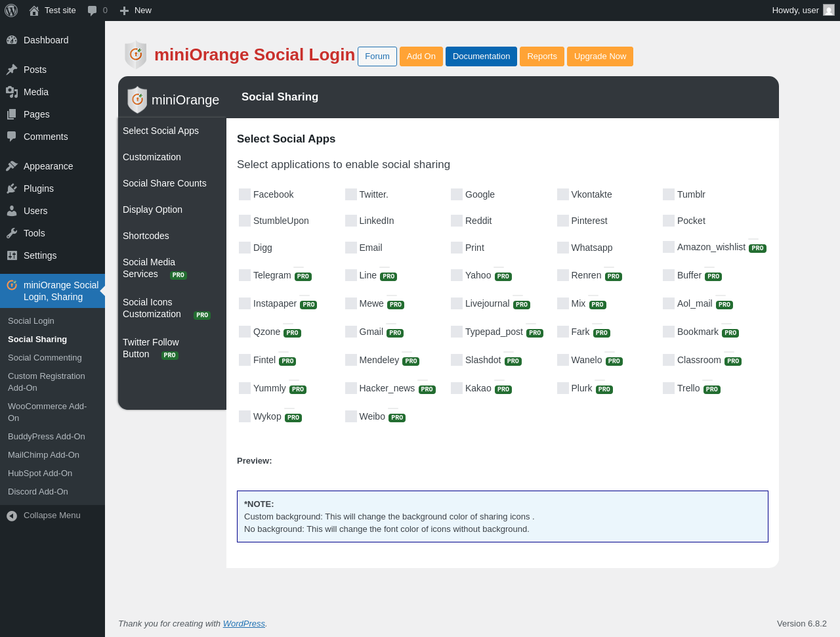Click the WordPress logo icon

pos(11,11)
